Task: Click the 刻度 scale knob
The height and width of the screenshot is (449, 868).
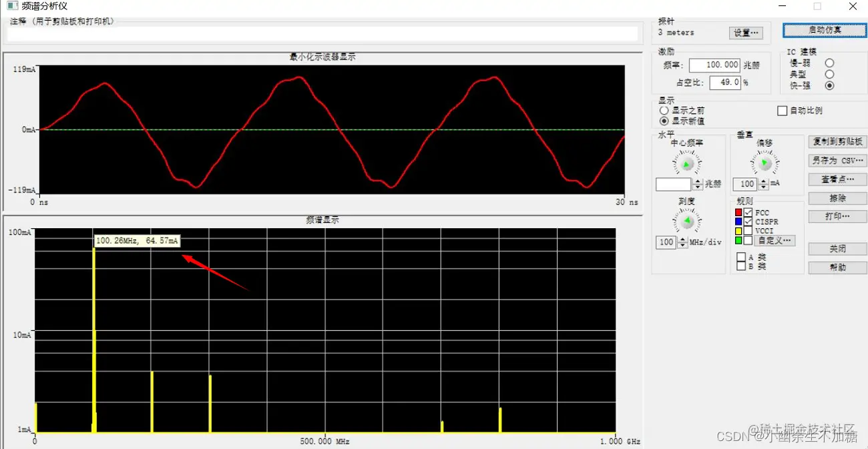Action: click(x=686, y=220)
